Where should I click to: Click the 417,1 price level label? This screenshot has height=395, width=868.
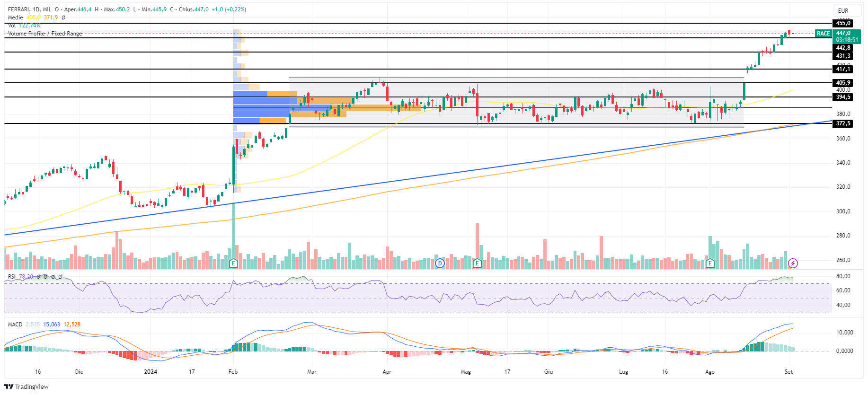(842, 69)
